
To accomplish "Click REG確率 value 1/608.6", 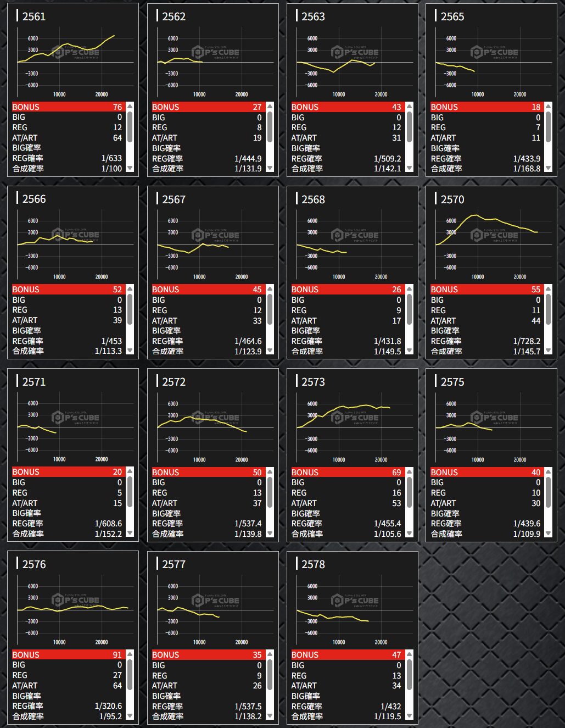I will 108,524.
